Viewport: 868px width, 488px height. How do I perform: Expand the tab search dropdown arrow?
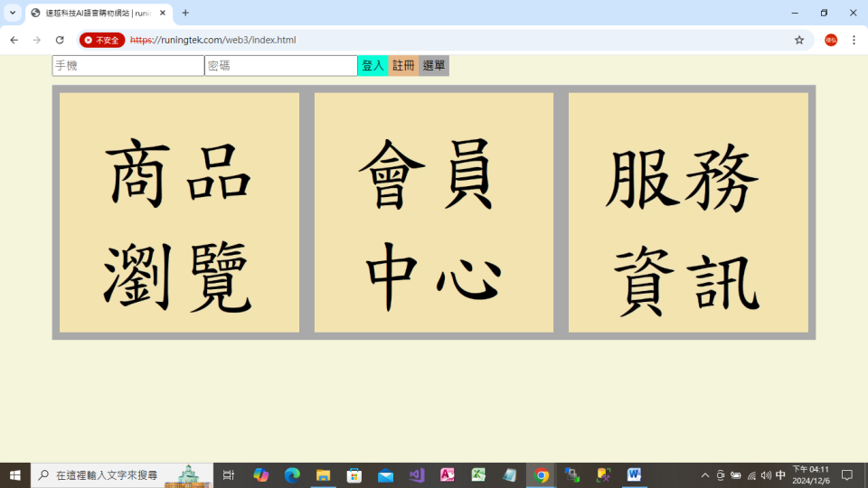coord(13,13)
